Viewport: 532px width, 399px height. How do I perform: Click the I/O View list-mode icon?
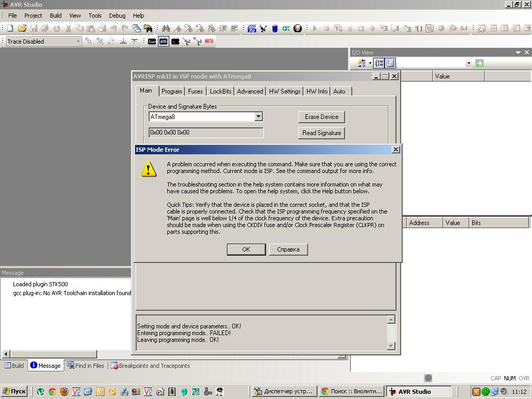tap(390, 63)
